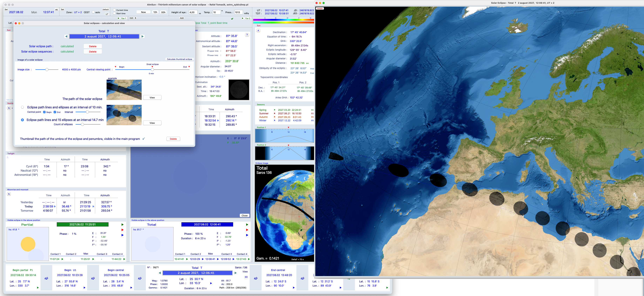
Task: Click red play arrow in Partial eclipse panel
Action: pos(123,230)
